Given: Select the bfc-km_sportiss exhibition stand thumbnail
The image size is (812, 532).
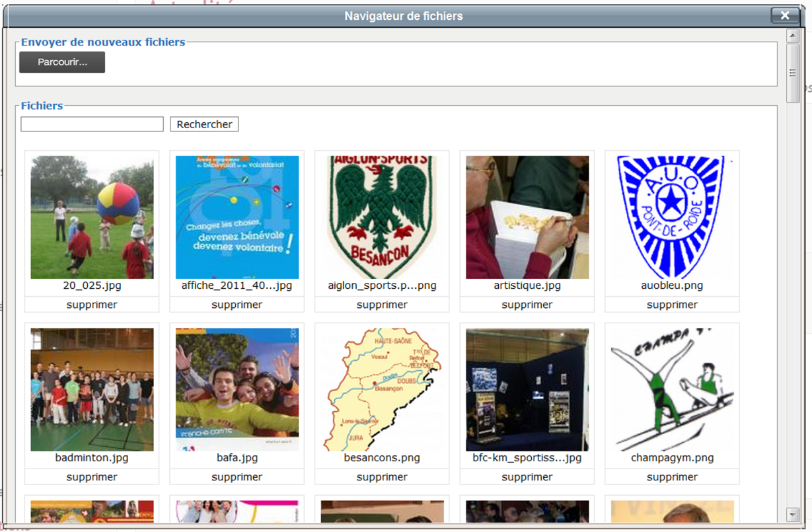Looking at the screenshot, I should coord(527,389).
